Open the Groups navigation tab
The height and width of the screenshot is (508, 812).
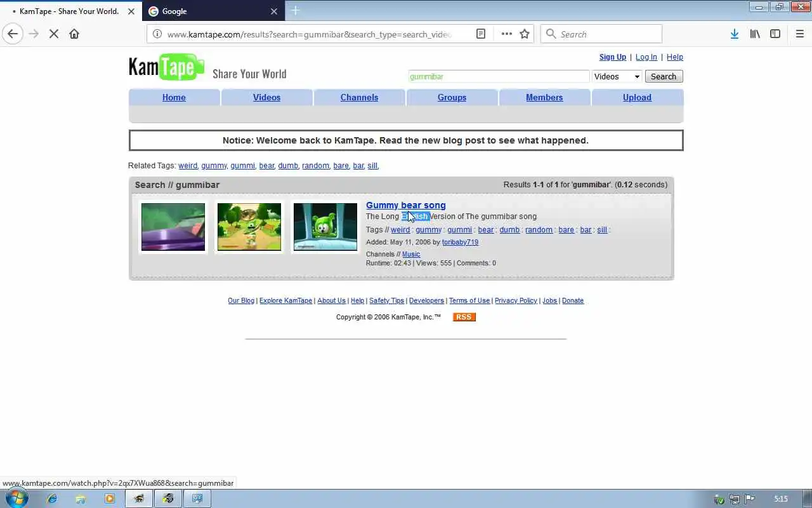click(x=452, y=97)
